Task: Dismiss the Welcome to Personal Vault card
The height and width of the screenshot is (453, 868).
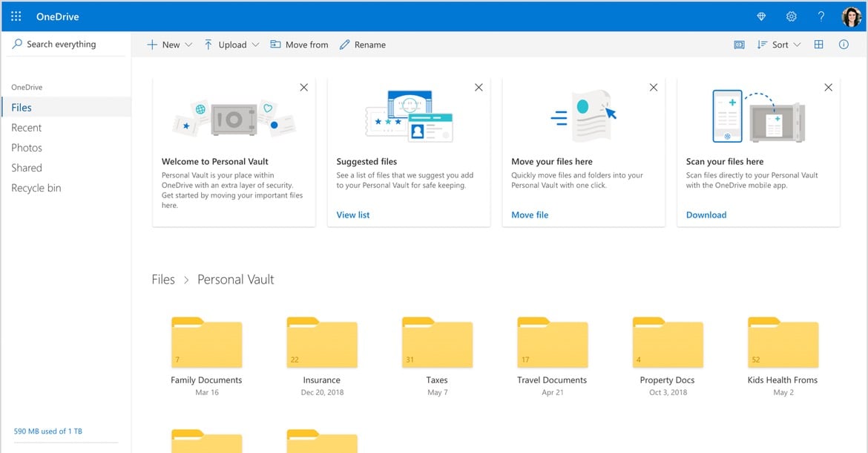Action: click(303, 88)
